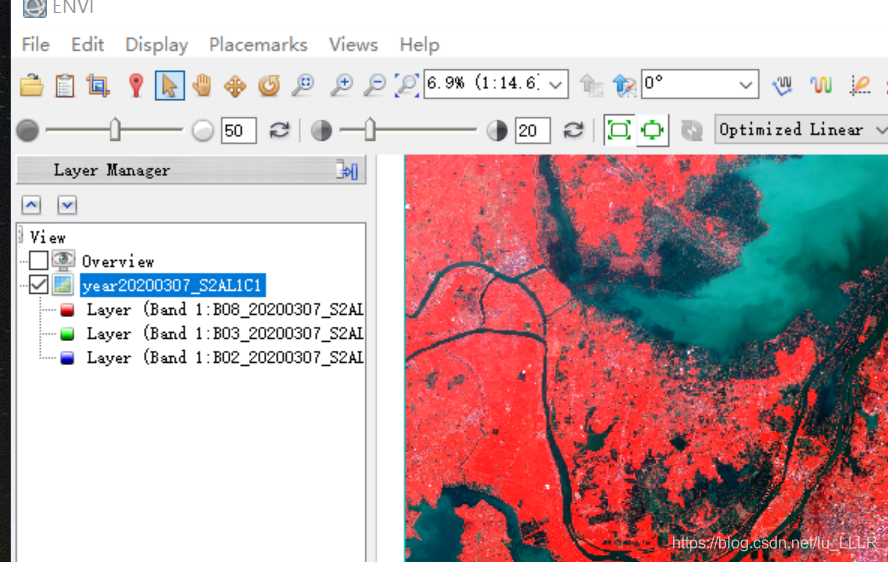Click the Overview eye icon
The height and width of the screenshot is (562, 888).
[x=63, y=260]
